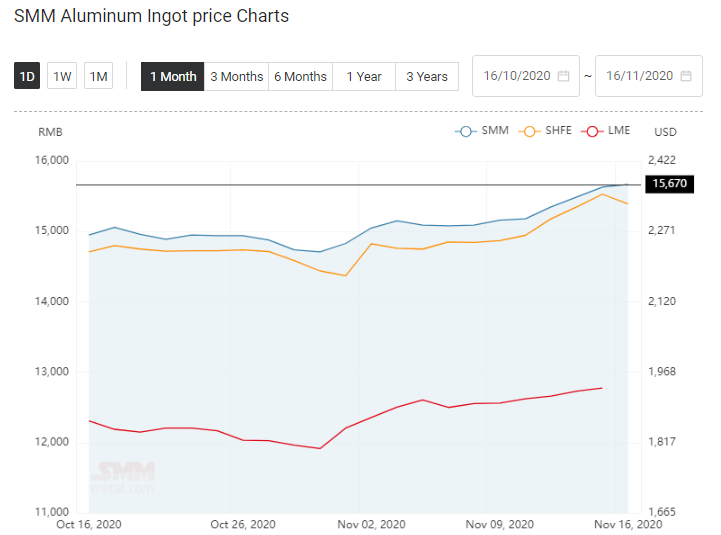Click the 15,670 price label
This screenshot has width=721, height=535.
point(670,184)
